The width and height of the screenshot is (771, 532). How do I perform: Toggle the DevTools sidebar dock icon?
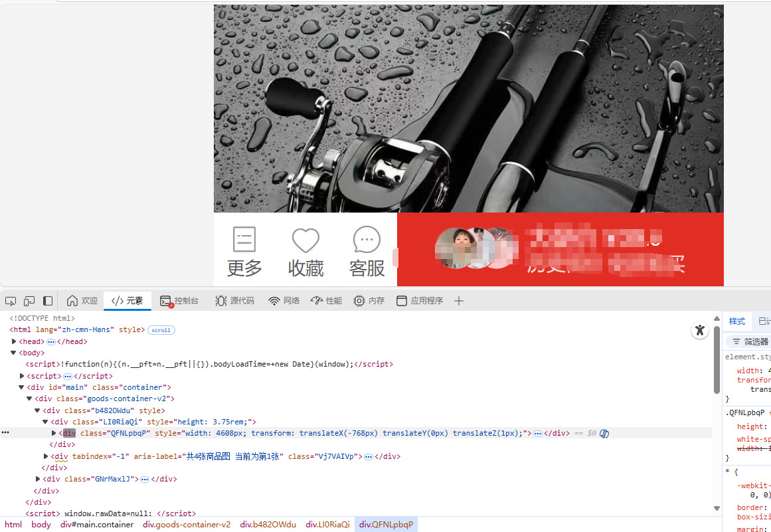coord(48,300)
